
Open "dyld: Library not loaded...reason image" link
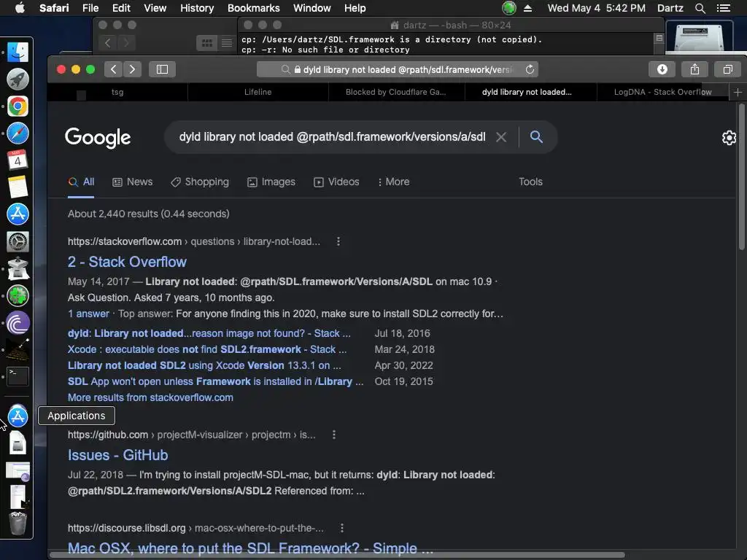(x=209, y=333)
